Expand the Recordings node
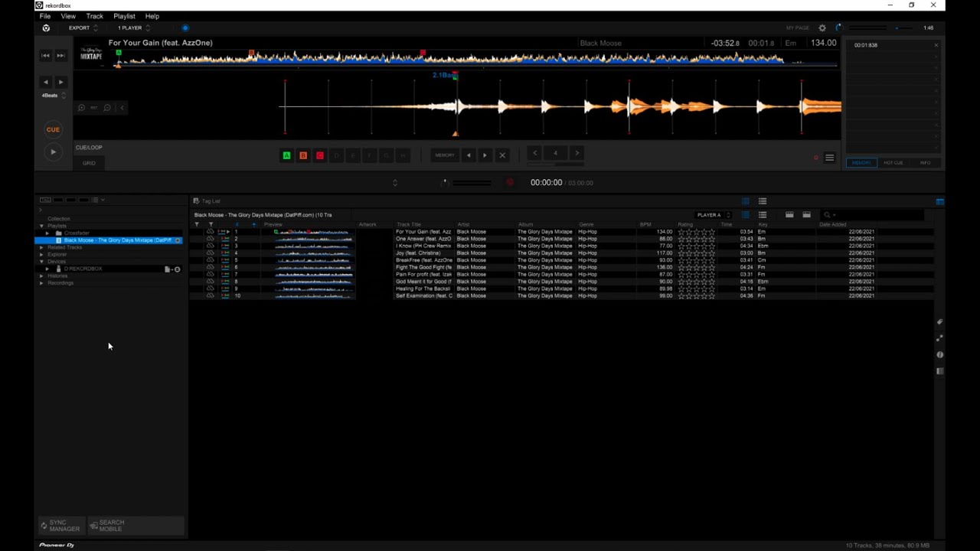The height and width of the screenshot is (551, 980). click(x=41, y=283)
